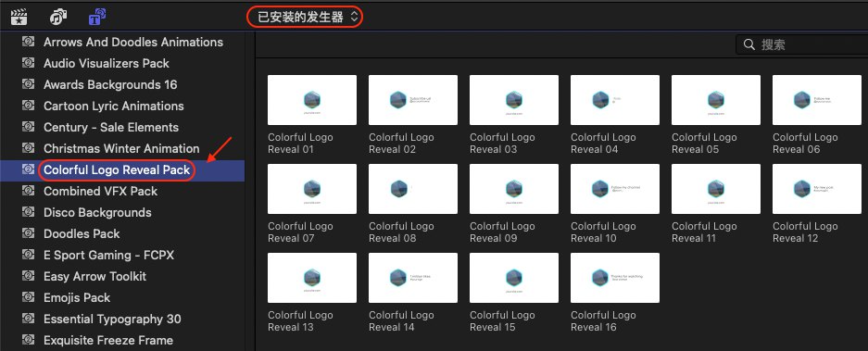This screenshot has width=868, height=351.
Task: Select Doodles Pack category
Action: 82,233
